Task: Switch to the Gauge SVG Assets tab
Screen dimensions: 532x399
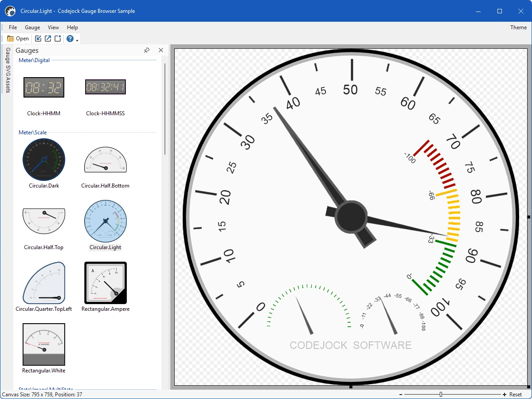Action: [8, 70]
